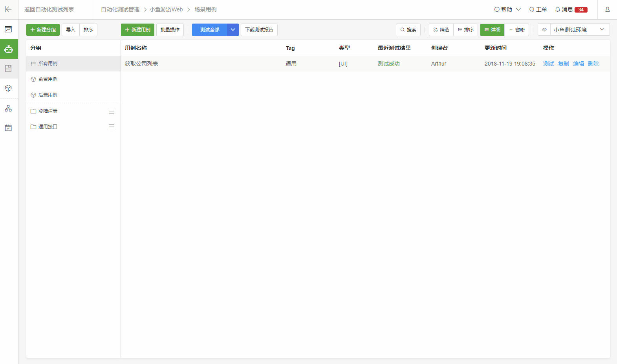Select 后置用例 group
The width and height of the screenshot is (617, 364).
tap(73, 95)
